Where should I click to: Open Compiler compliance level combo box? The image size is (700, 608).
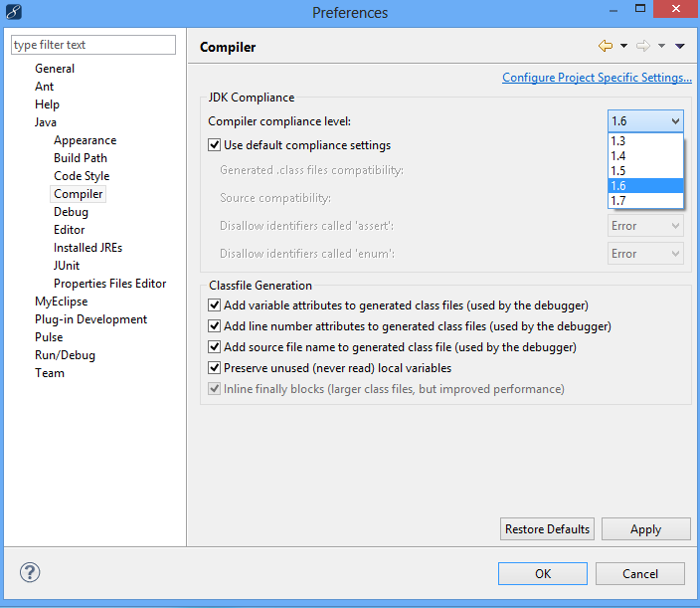coord(645,121)
